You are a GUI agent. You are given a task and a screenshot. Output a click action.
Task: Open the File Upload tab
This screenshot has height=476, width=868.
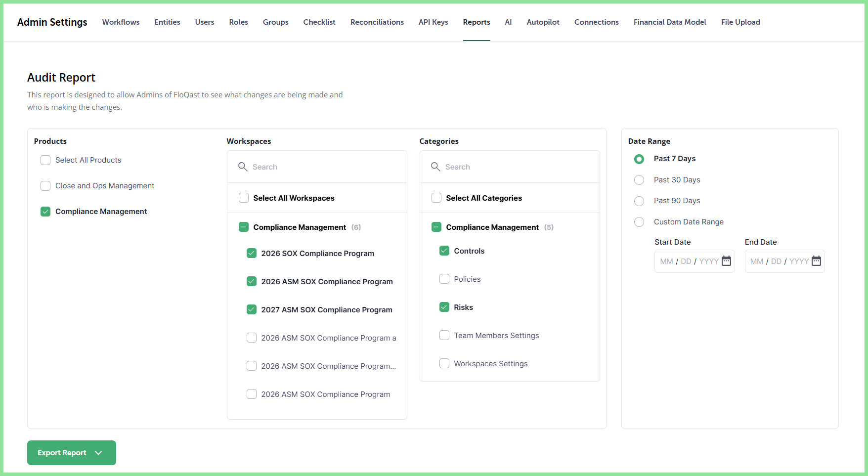point(740,22)
